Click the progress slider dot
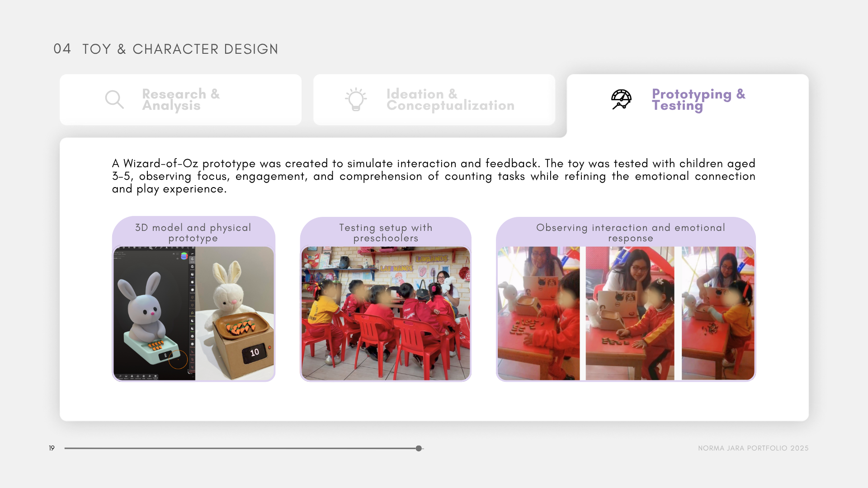 (x=419, y=448)
